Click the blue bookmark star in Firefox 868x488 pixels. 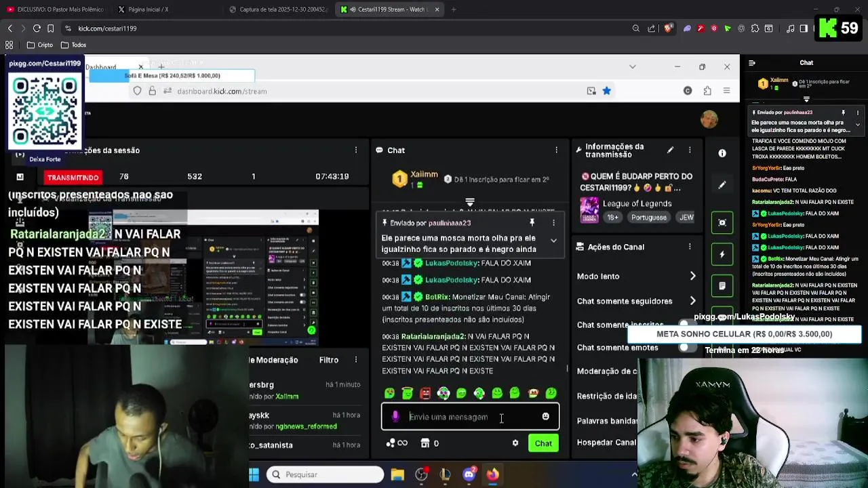tap(606, 91)
